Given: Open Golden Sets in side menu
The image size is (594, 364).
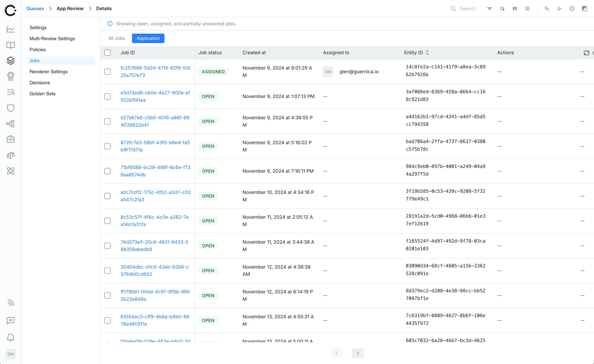Looking at the screenshot, I should point(61,94).
